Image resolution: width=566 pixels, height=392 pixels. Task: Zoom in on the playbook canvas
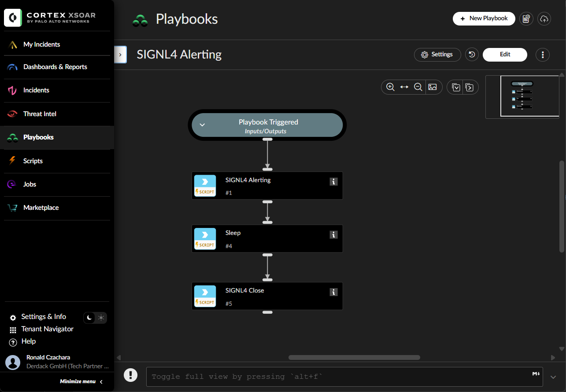[x=390, y=87]
